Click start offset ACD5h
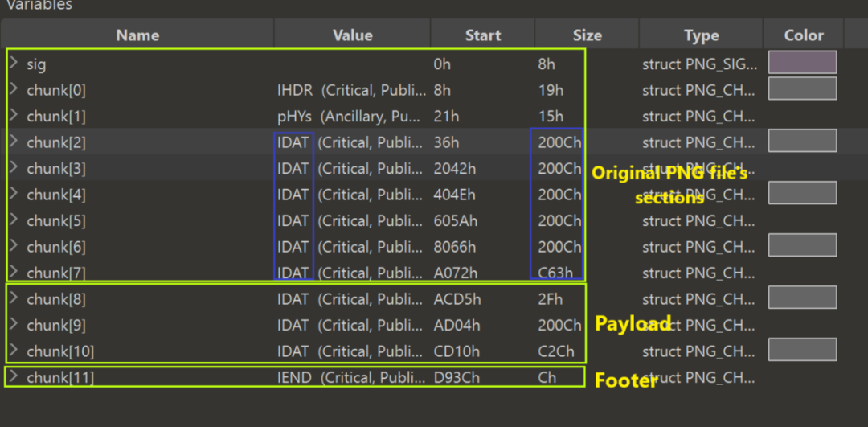This screenshot has width=868, height=427. pos(457,300)
